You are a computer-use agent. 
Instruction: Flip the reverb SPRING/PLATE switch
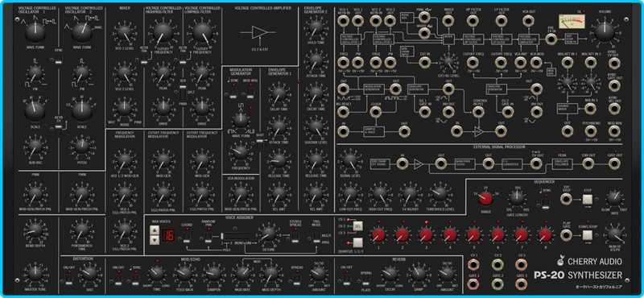coord(366,280)
